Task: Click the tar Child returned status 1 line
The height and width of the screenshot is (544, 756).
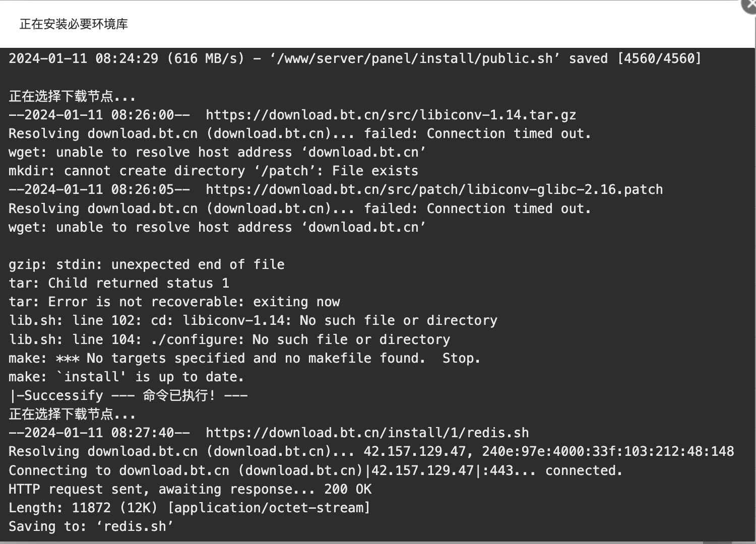Action: 119,284
